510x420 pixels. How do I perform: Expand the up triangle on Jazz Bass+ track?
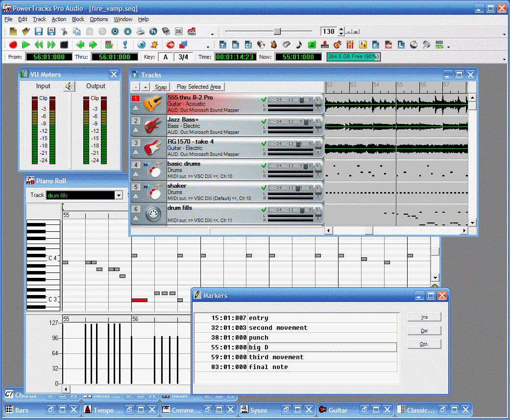pyautogui.click(x=136, y=130)
